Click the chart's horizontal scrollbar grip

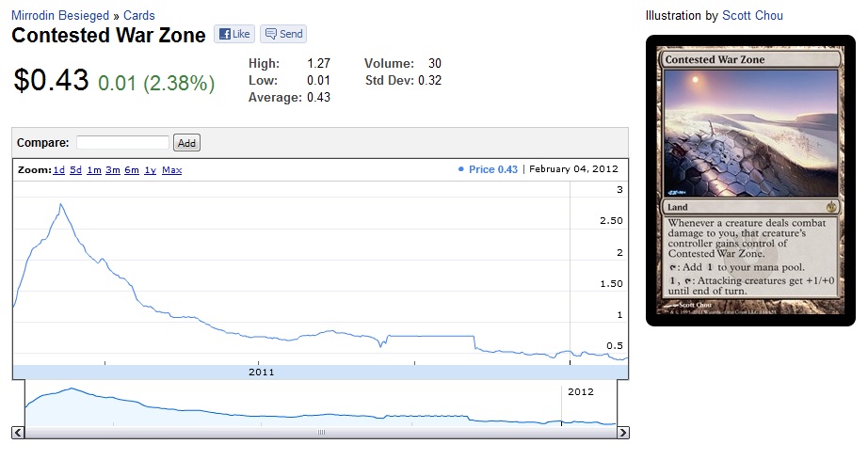[320, 433]
